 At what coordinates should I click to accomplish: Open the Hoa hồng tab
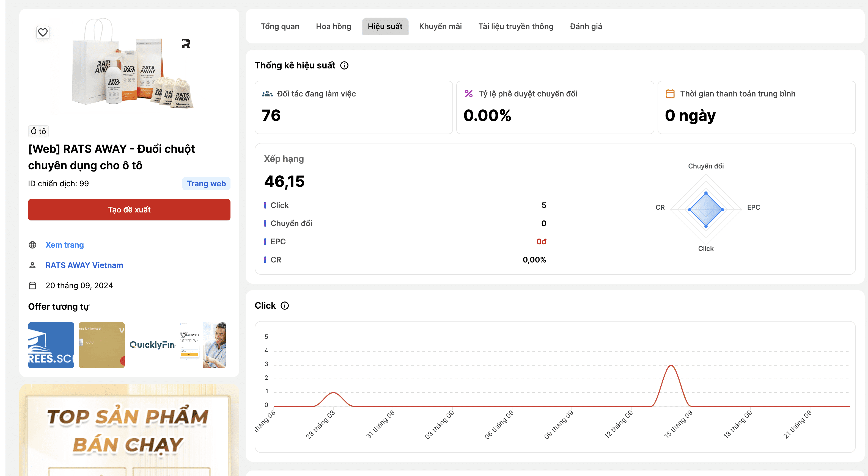(333, 26)
